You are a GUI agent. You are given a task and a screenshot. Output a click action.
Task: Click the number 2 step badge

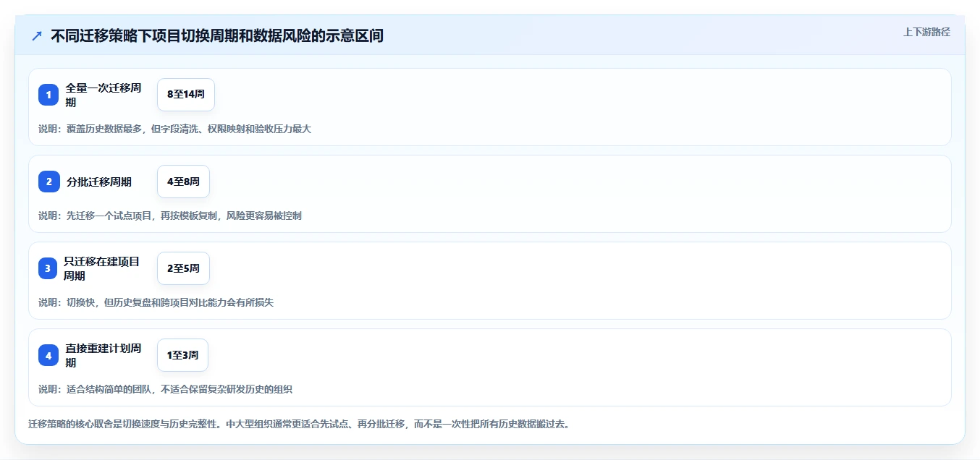tap(48, 182)
